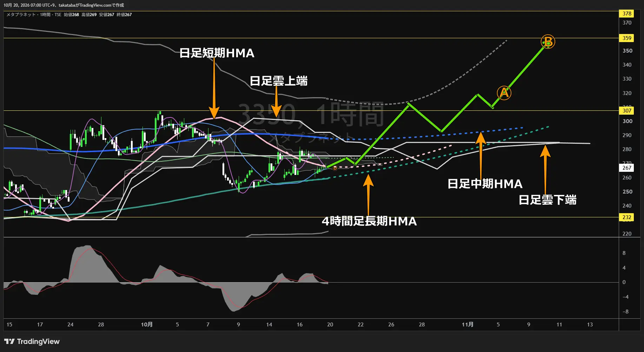Click the 378 yellow price label
This screenshot has height=352, width=644.
627,14
